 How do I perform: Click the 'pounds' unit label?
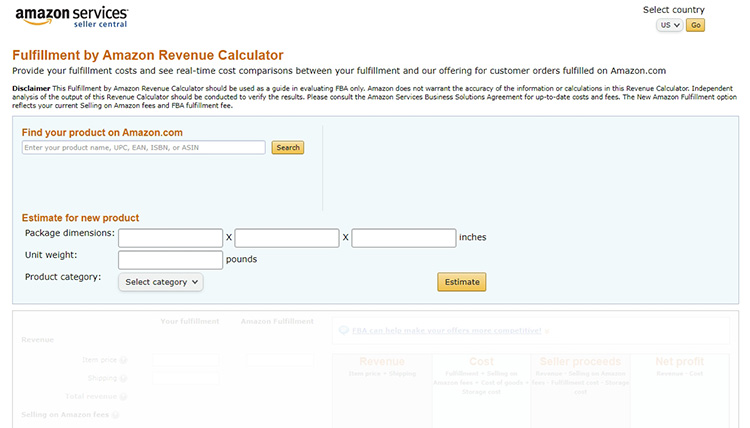242,259
